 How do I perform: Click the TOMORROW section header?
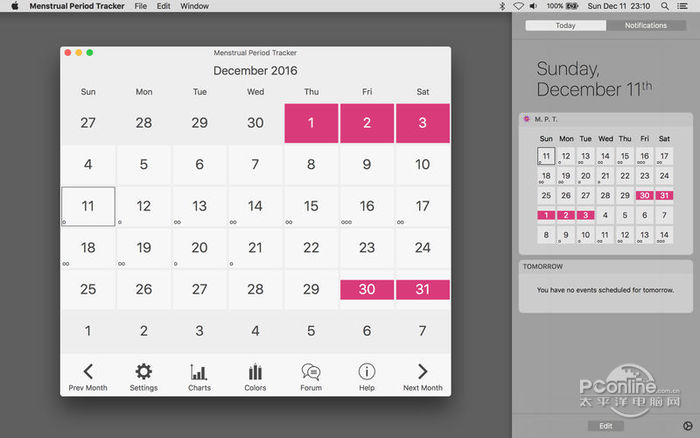tap(543, 267)
